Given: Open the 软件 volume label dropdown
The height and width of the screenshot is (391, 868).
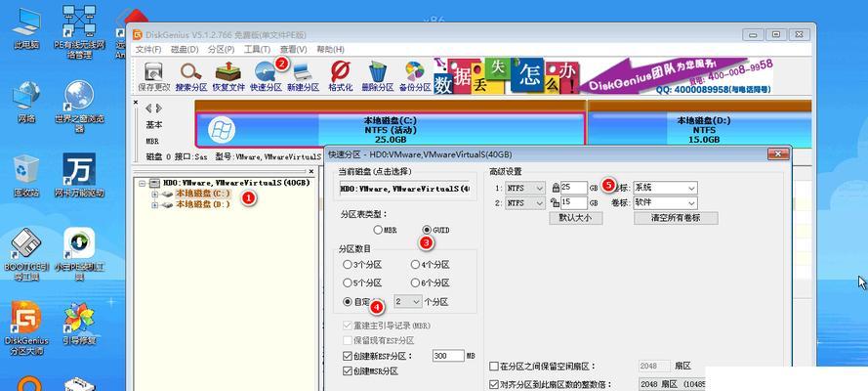Looking at the screenshot, I should pyautogui.click(x=664, y=203).
